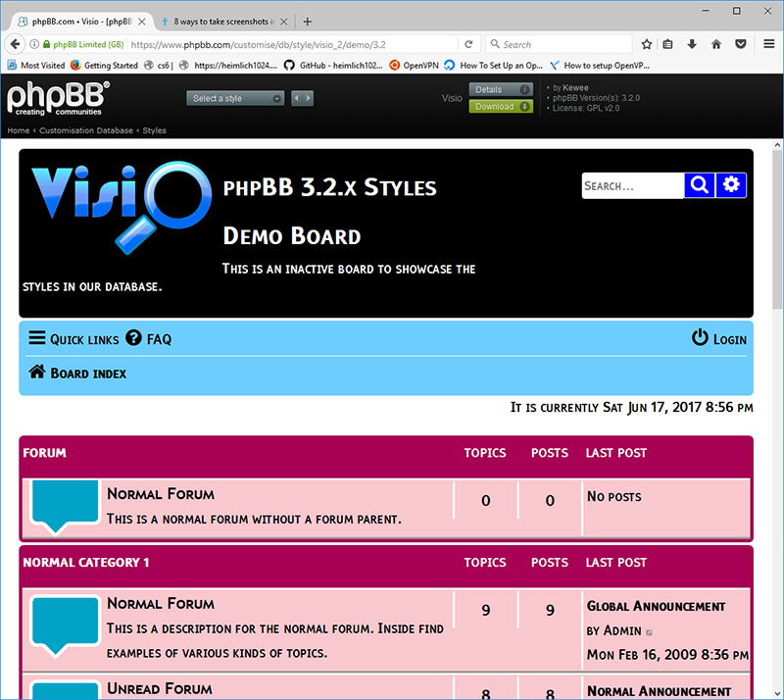Click the forum icon of the parentless Normal Forum
Screen dimensions: 784x700
[x=65, y=507]
